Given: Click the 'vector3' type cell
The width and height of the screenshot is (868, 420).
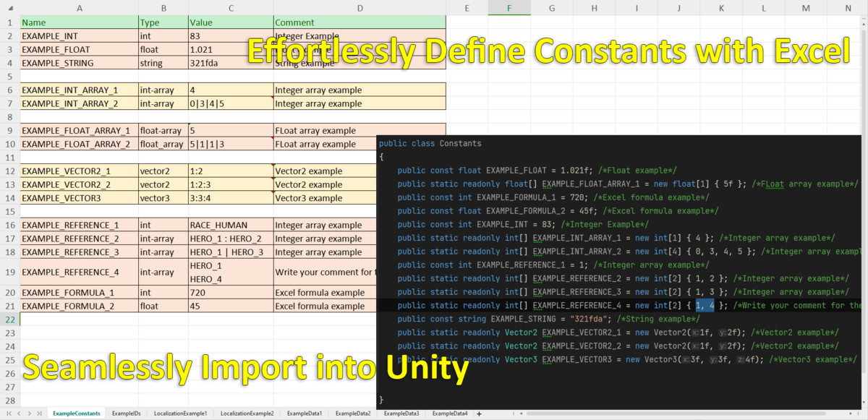Looking at the screenshot, I should 163,198.
